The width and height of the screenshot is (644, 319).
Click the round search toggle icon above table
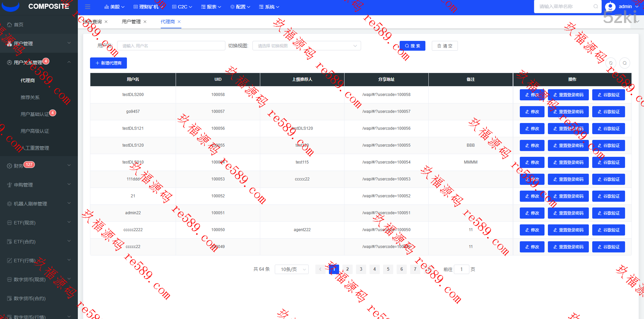point(625,63)
